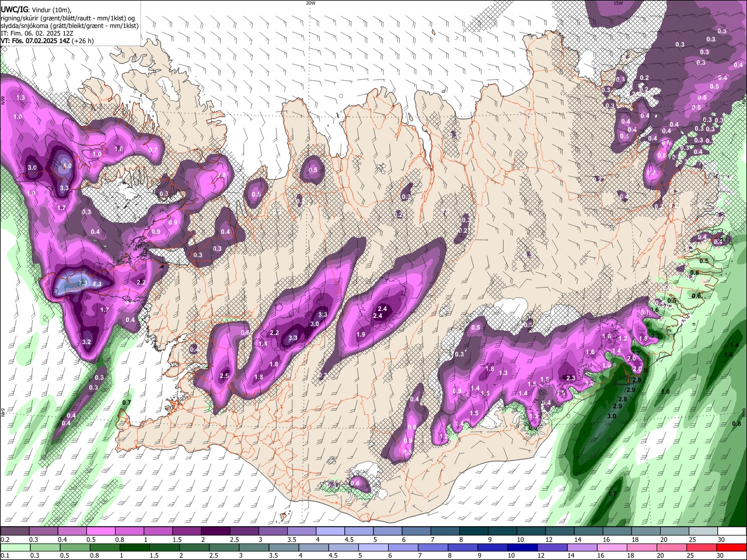This screenshot has height=560, width=747.
Task: Click the dull purple legend swatch labeled 0.2
Action: point(15,531)
